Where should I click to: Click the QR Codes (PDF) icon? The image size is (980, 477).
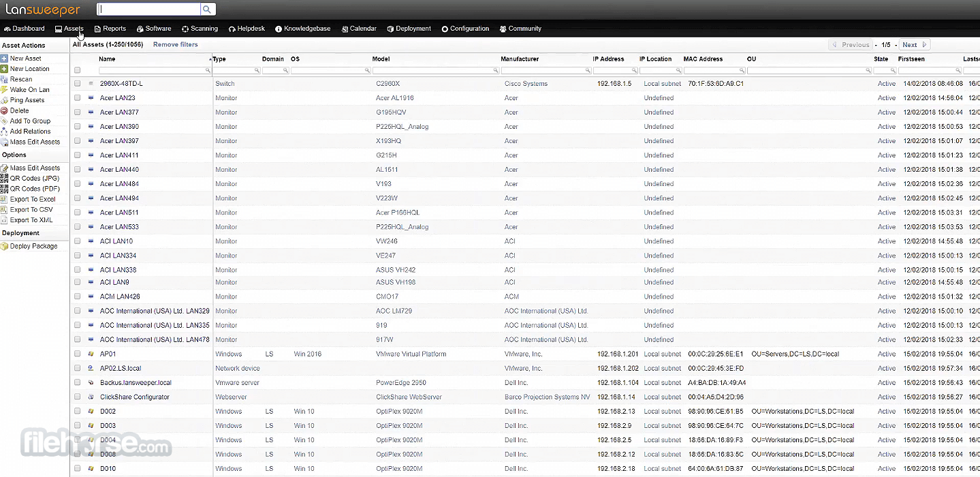4,189
